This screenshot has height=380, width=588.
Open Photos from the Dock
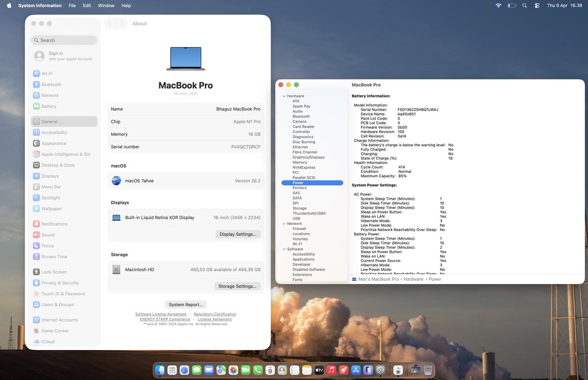pyautogui.click(x=233, y=370)
